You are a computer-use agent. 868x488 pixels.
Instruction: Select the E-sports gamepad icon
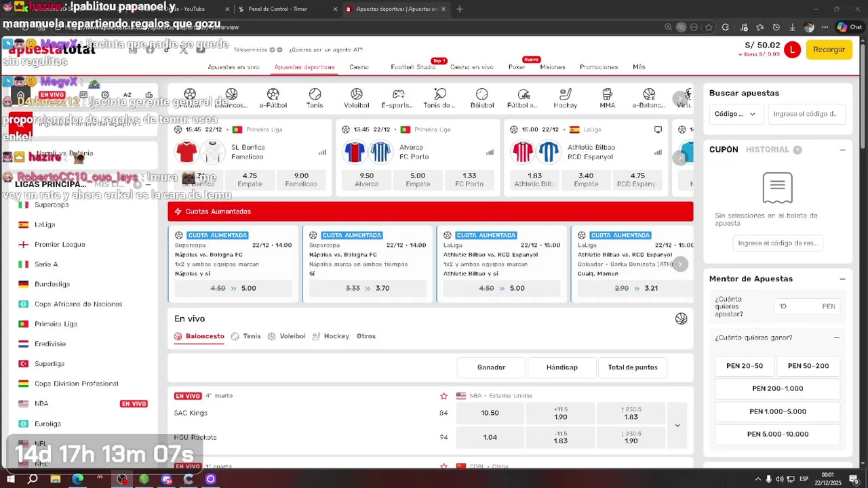pos(398,94)
